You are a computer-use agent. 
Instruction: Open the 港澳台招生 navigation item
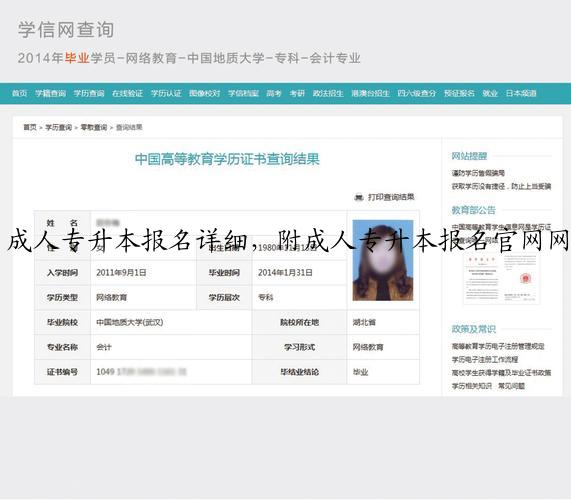point(370,94)
